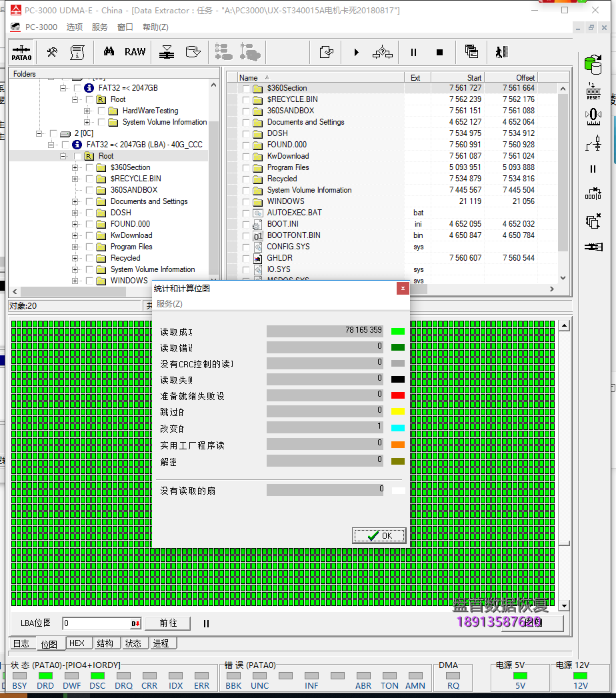Click the exit (running man) toolbar icon
The height and width of the screenshot is (698, 616).
501,52
